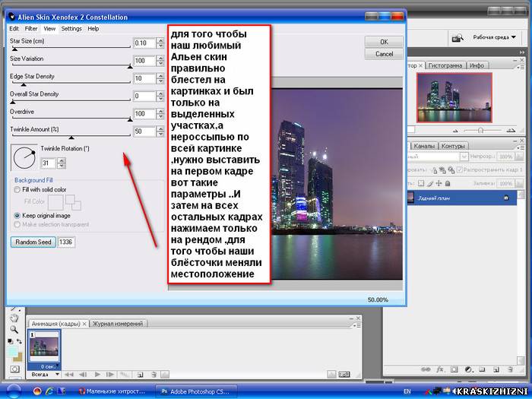This screenshot has width=532, height=399.
Task: Click the zoom in icon in Navigator panel
Action: coord(511,130)
